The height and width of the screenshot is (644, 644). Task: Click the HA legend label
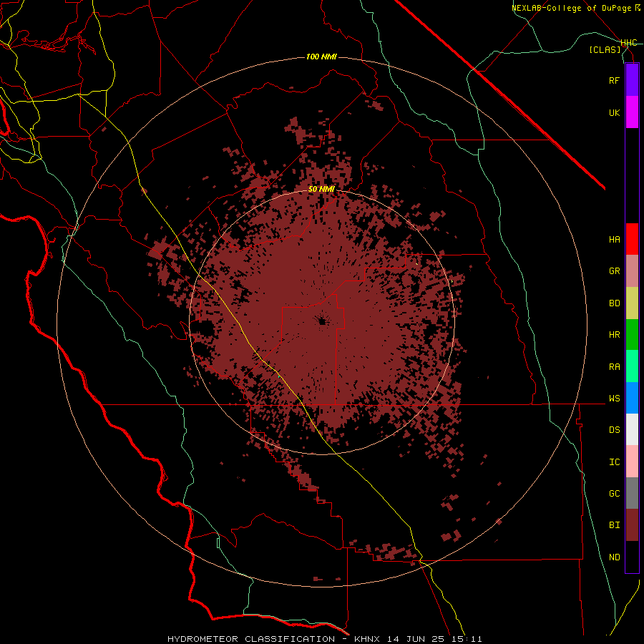click(614, 239)
